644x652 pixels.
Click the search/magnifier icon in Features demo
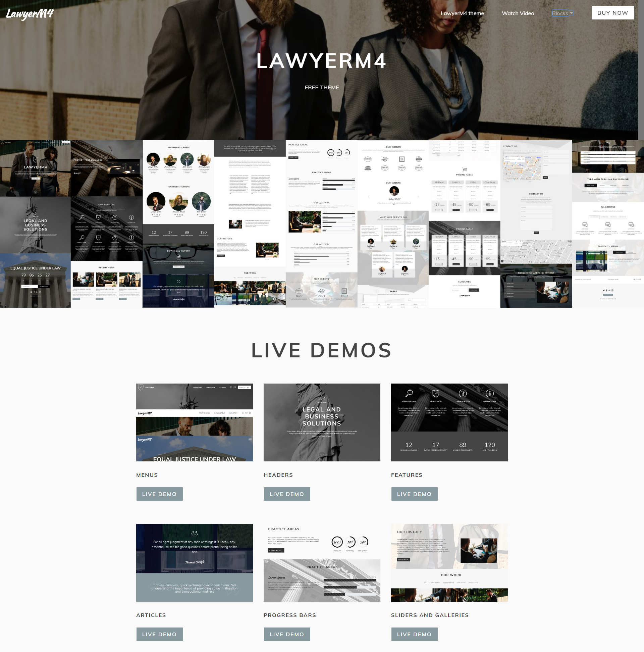[409, 393]
